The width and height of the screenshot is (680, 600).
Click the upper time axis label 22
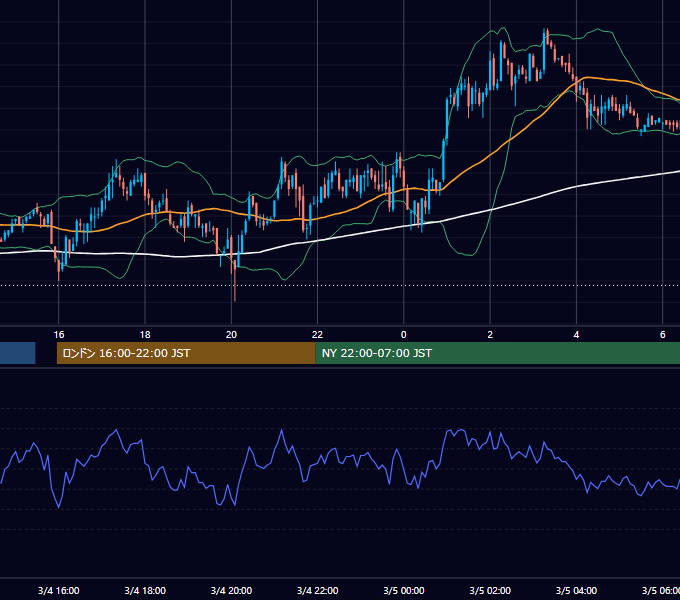pyautogui.click(x=317, y=335)
